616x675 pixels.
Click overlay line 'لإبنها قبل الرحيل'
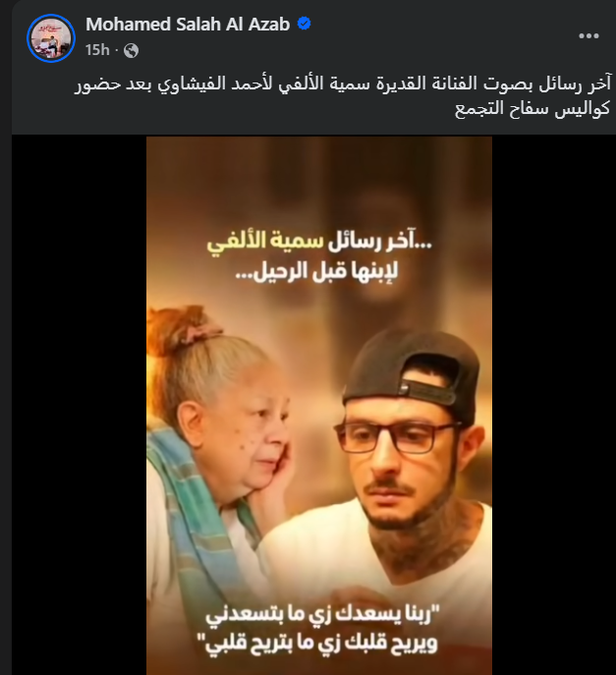(317, 272)
